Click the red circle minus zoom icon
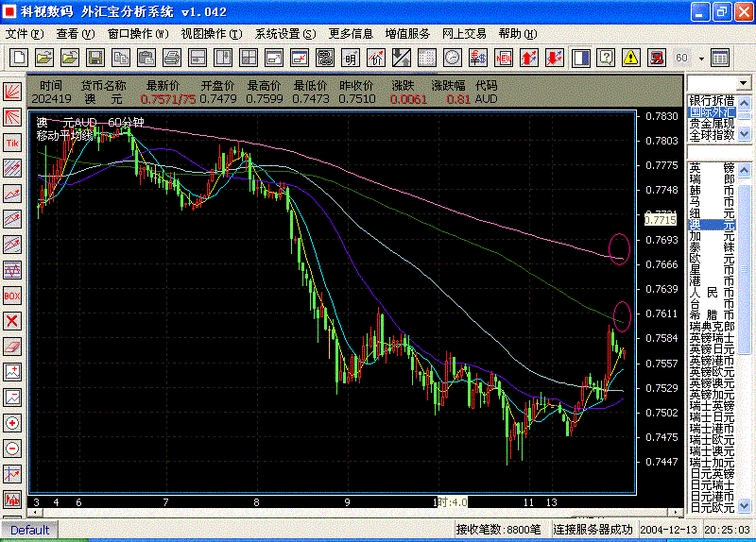This screenshot has width=756, height=542. [x=12, y=449]
